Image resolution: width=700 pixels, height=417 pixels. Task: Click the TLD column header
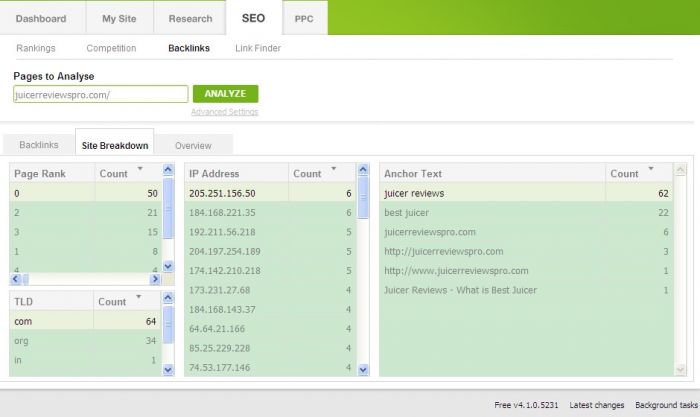(x=51, y=301)
